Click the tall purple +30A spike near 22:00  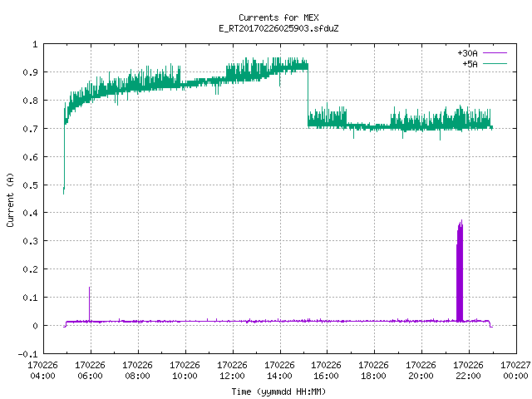[460, 272]
